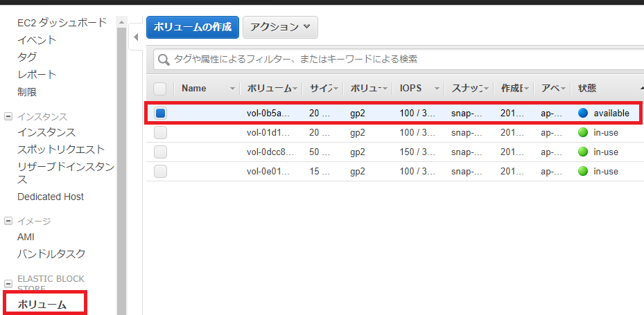Open スポットリクエスト in sidebar
644x315 pixels.
pos(61,150)
